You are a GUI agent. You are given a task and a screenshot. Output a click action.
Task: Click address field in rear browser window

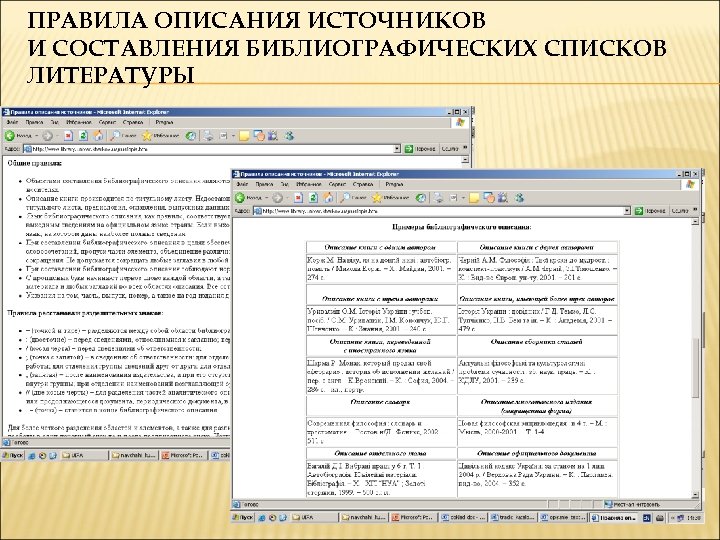(212, 149)
